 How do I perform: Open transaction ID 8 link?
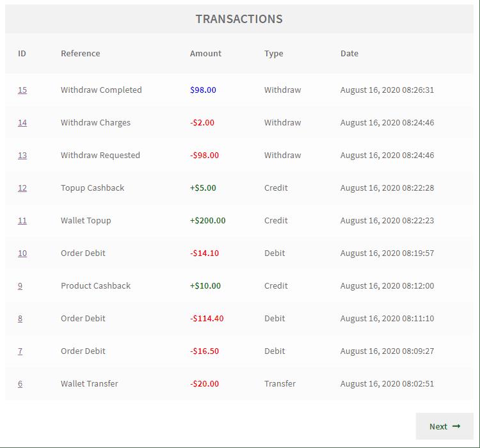pyautogui.click(x=20, y=319)
